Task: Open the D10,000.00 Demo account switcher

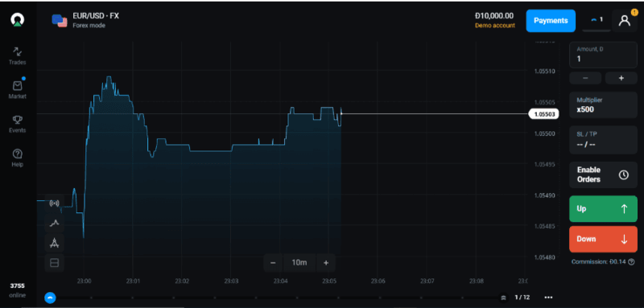Action: tap(494, 20)
